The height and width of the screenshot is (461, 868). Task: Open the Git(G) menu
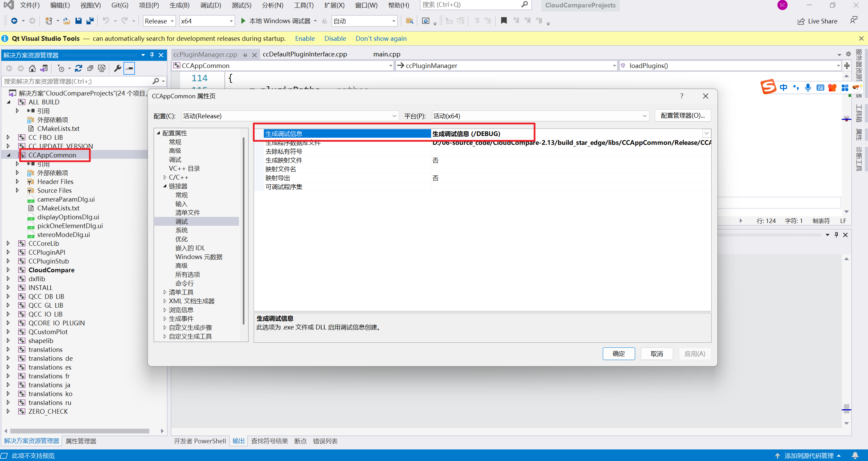click(x=120, y=5)
